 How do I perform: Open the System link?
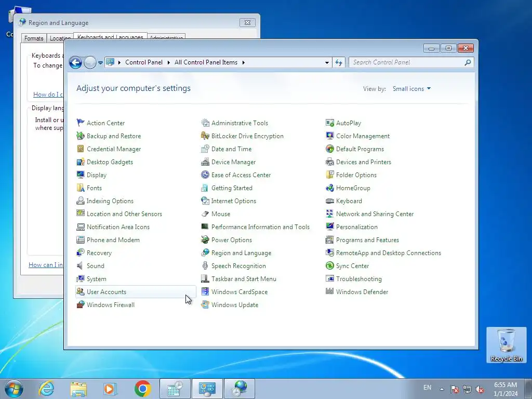(96, 279)
